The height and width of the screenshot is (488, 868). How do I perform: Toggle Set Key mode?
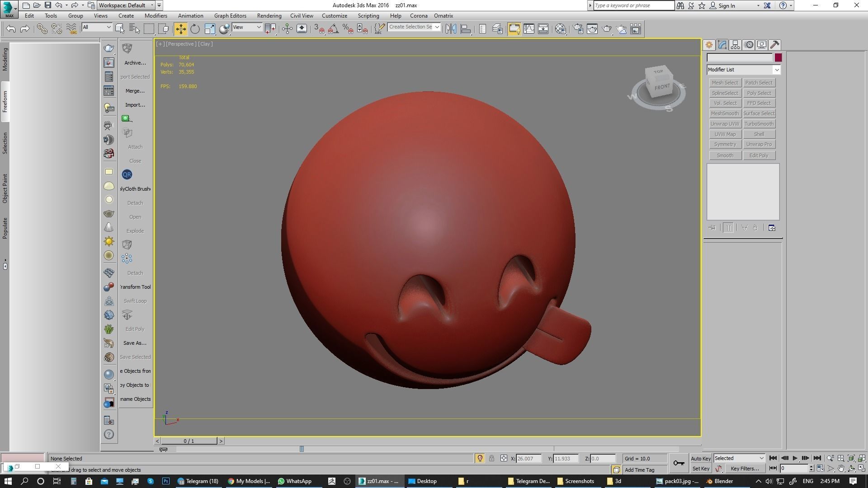click(x=700, y=469)
